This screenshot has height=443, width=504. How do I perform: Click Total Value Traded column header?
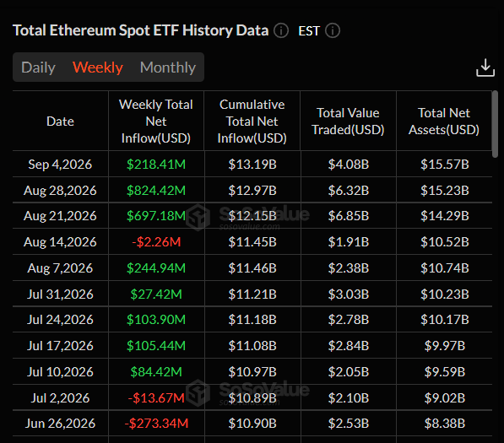348,122
